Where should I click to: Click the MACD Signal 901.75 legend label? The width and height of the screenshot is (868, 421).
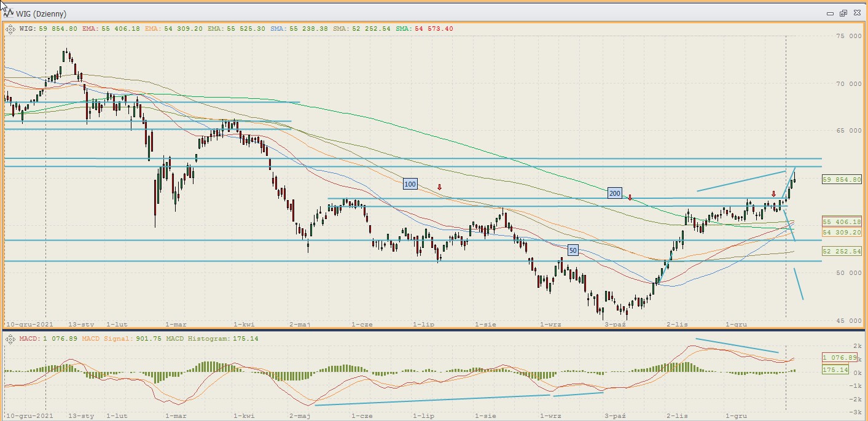click(x=112, y=338)
